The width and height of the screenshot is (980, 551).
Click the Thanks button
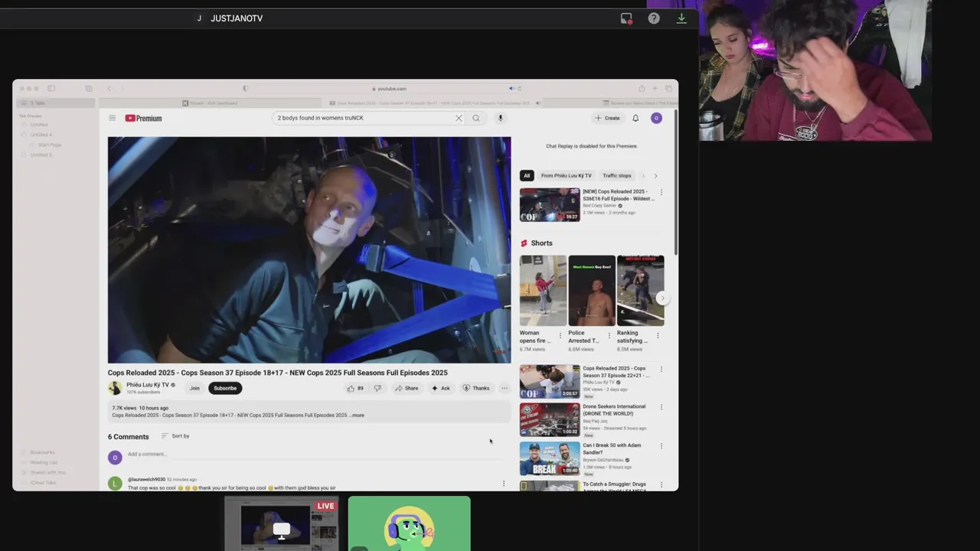(476, 388)
